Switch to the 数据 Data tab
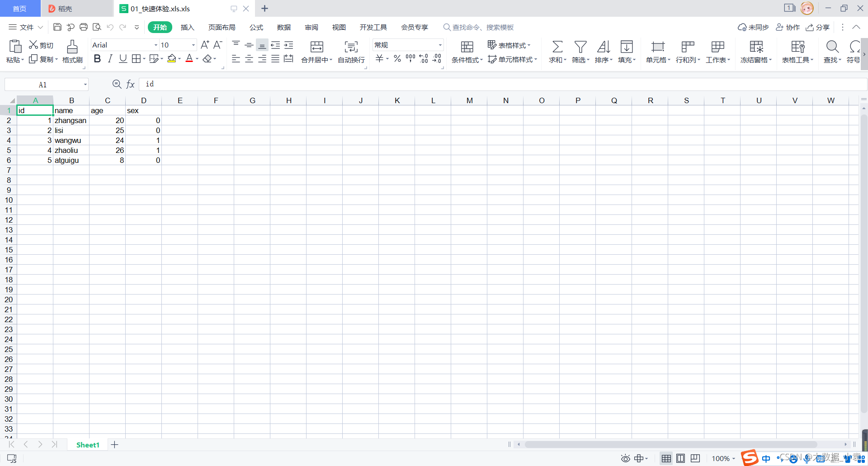Image resolution: width=868 pixels, height=466 pixels. 284,27
